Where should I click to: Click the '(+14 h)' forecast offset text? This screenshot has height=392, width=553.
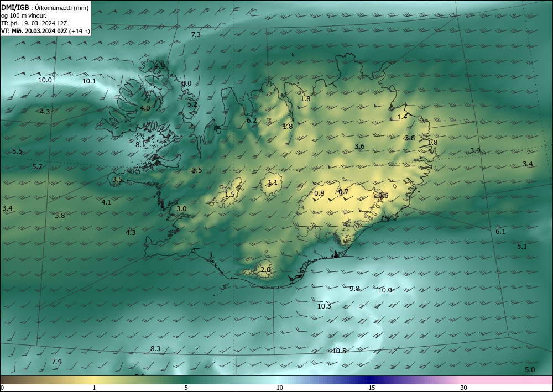(80, 31)
